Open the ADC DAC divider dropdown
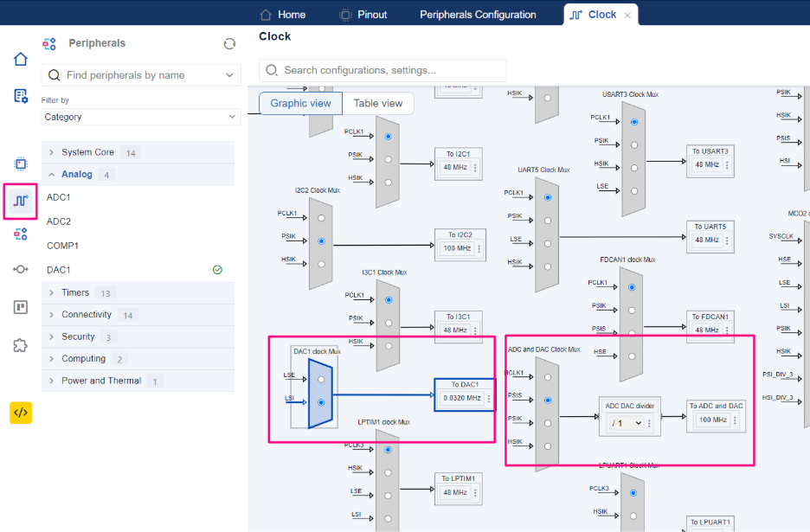The height and width of the screenshot is (532, 810). 627,423
